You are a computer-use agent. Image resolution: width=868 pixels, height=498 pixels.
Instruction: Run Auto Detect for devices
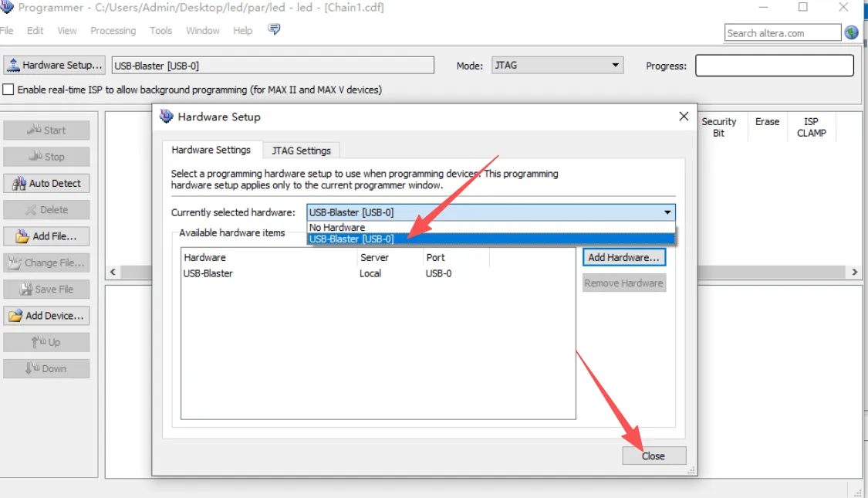point(46,183)
